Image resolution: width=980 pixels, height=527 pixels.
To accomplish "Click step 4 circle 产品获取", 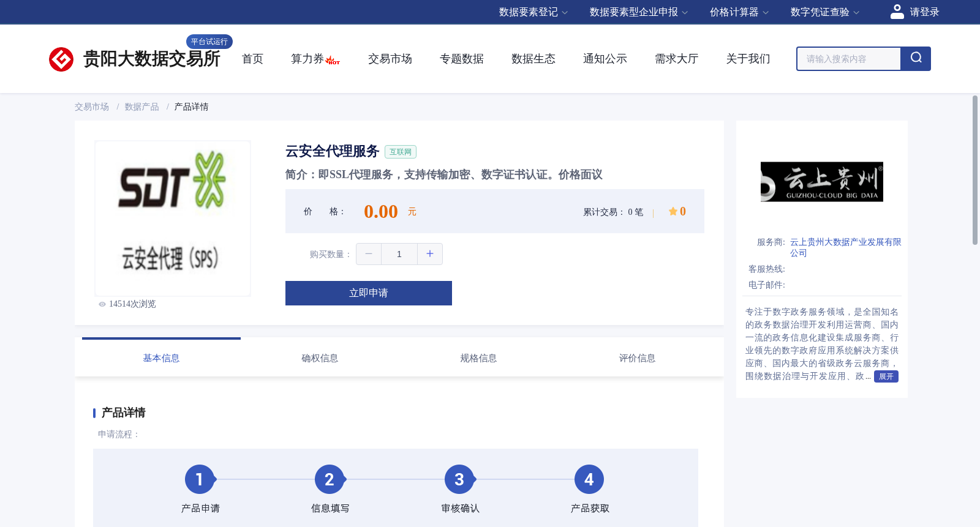I will 589,479.
